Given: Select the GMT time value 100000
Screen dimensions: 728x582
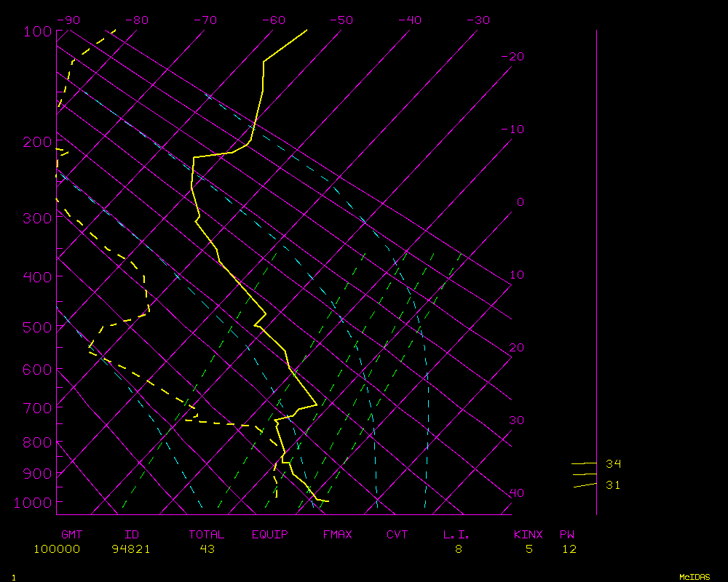Looking at the screenshot, I should click(x=57, y=549).
